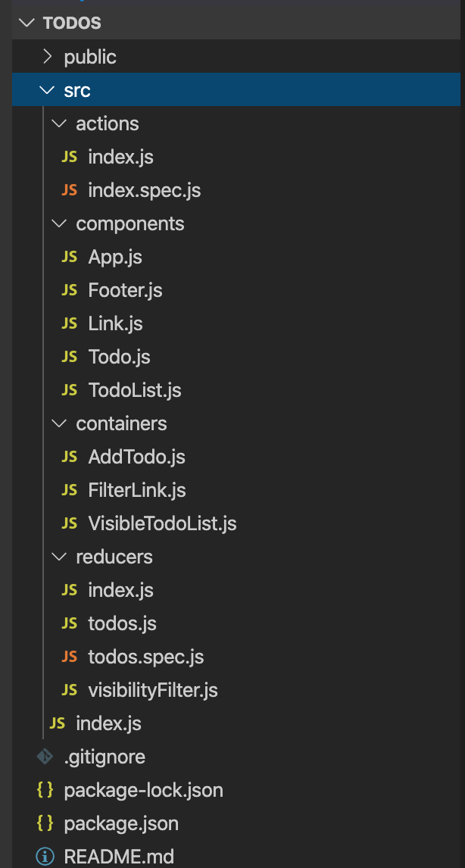Open TodoList.js in components
The image size is (465, 868).
pos(134,390)
